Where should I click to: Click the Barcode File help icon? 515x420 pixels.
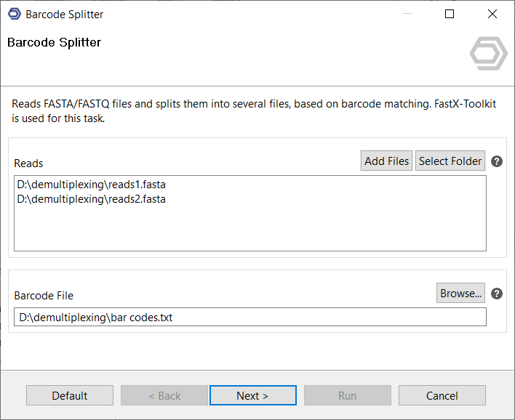point(497,294)
